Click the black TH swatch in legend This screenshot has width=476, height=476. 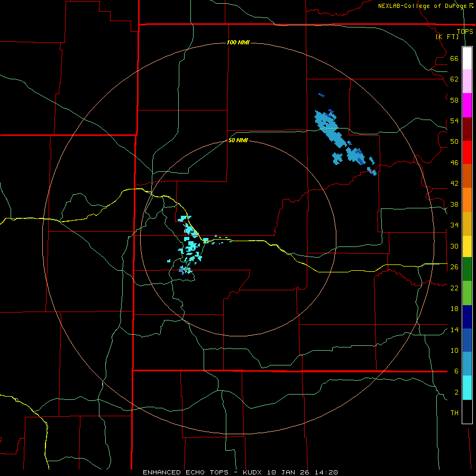(x=467, y=411)
